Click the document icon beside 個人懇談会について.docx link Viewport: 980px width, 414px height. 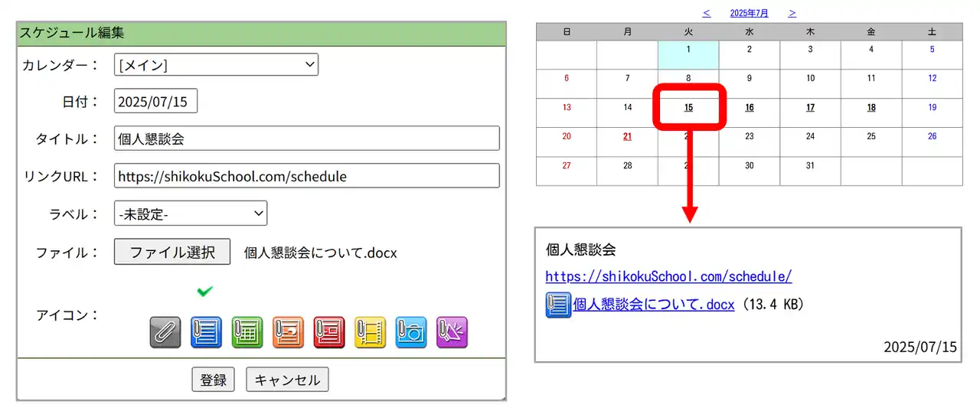click(558, 305)
